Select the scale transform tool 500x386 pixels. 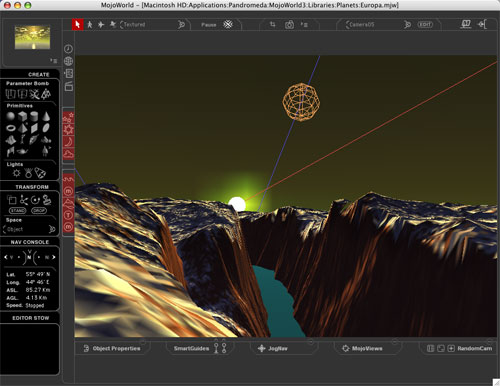point(12,200)
